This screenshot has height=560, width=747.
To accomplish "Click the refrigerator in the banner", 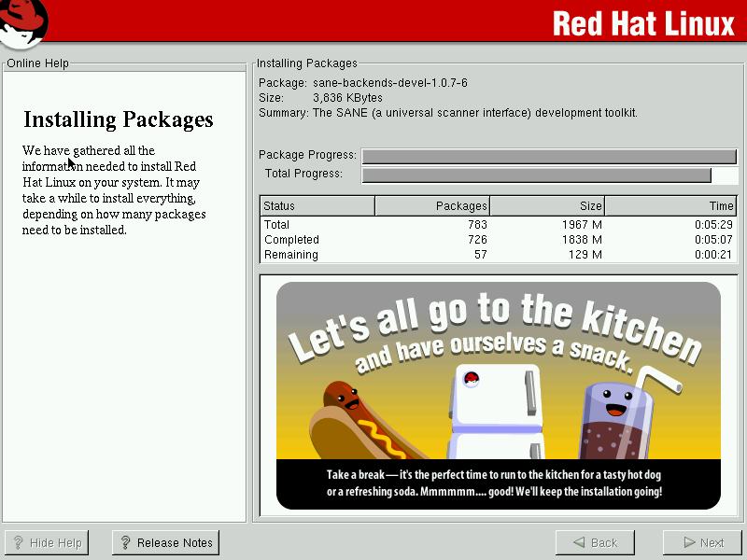I will 496,413.
